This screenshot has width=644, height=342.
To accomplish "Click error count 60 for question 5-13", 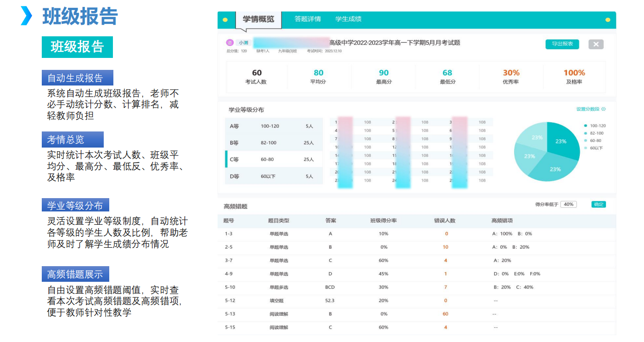I will (x=445, y=314).
